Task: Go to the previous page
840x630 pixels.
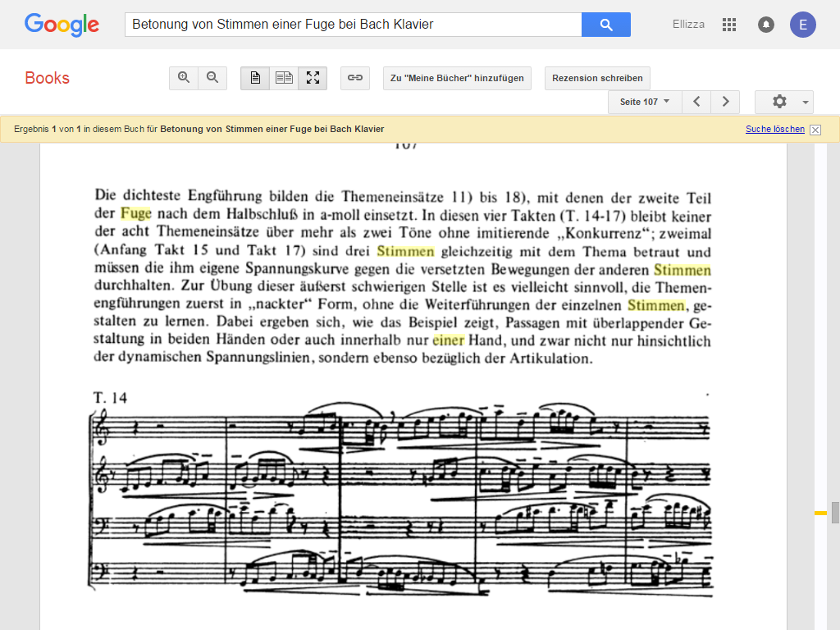Action: (x=696, y=102)
